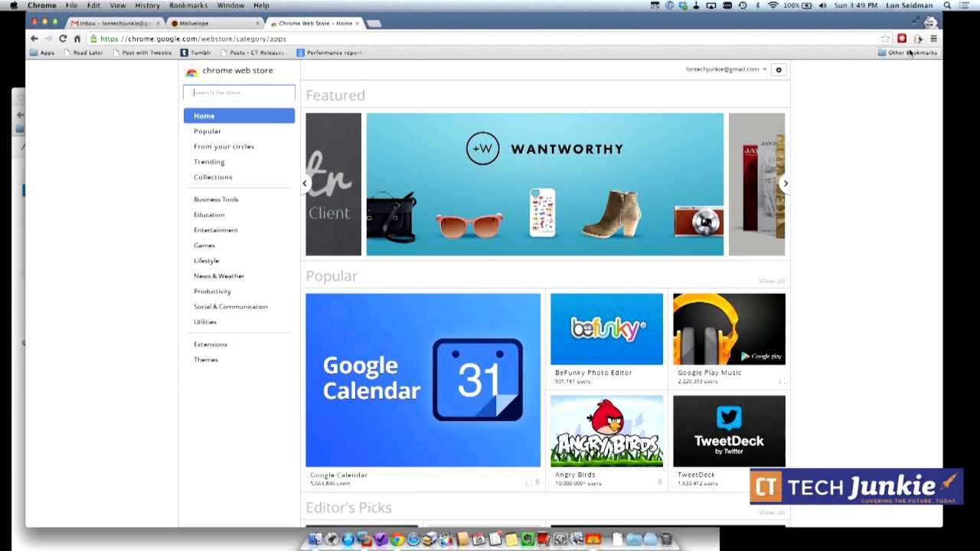The width and height of the screenshot is (980, 551).
Task: Open the account email dropdown
Action: tap(726, 70)
